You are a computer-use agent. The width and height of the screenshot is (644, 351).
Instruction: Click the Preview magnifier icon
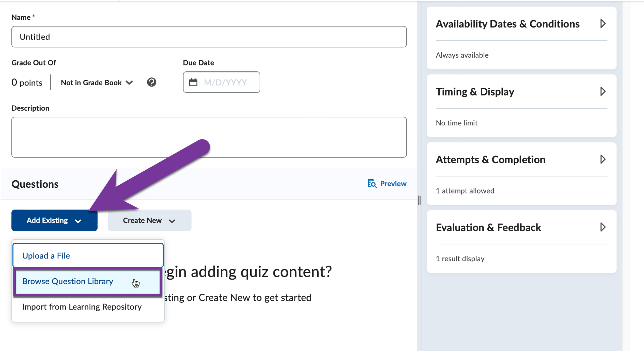pos(372,183)
